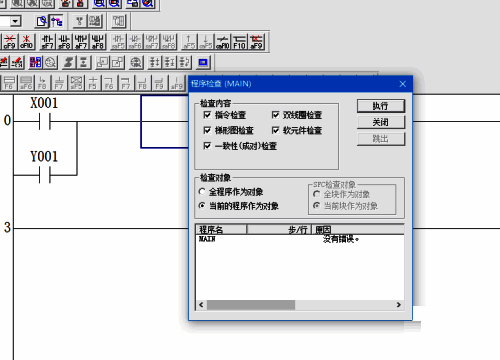
Task: Click step number 0 in the ladder diagram
Action: click(x=7, y=120)
